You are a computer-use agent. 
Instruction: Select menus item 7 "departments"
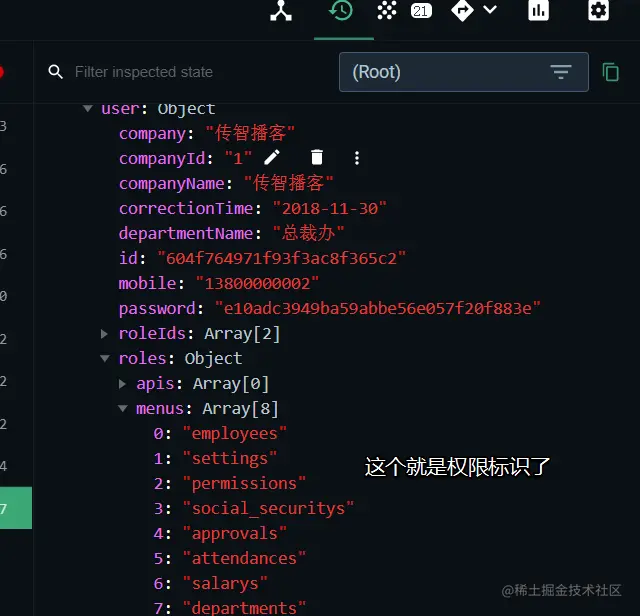point(229,608)
